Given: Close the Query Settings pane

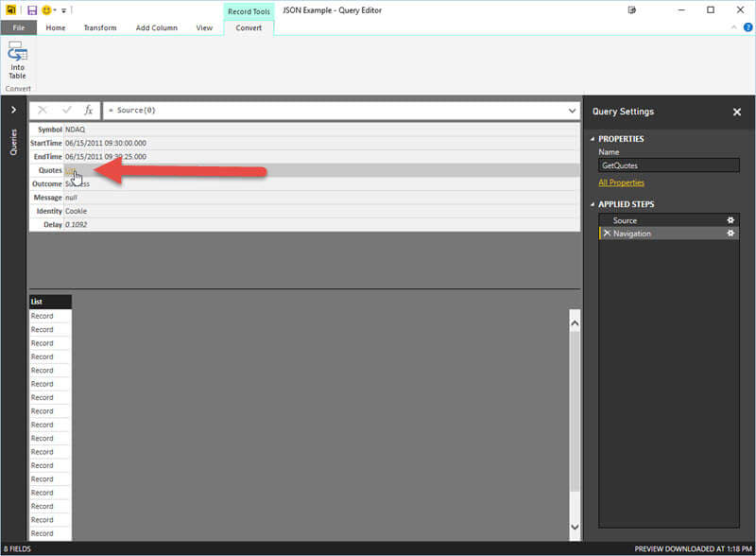Looking at the screenshot, I should [737, 112].
